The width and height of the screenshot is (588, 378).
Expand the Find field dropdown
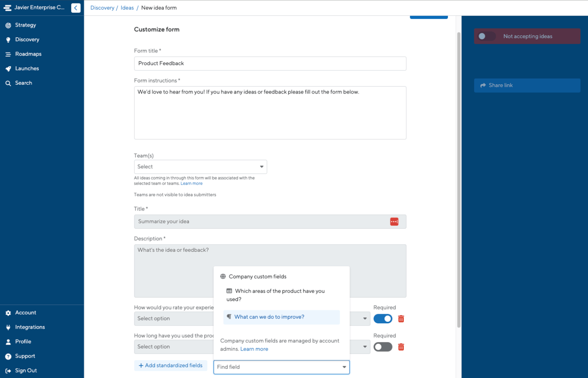click(x=344, y=367)
